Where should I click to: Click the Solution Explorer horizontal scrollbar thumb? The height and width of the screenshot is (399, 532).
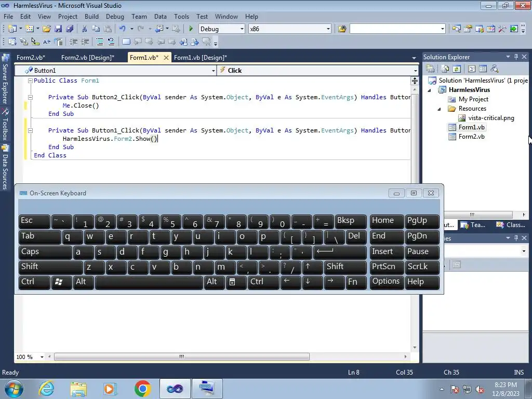pyautogui.click(x=478, y=215)
